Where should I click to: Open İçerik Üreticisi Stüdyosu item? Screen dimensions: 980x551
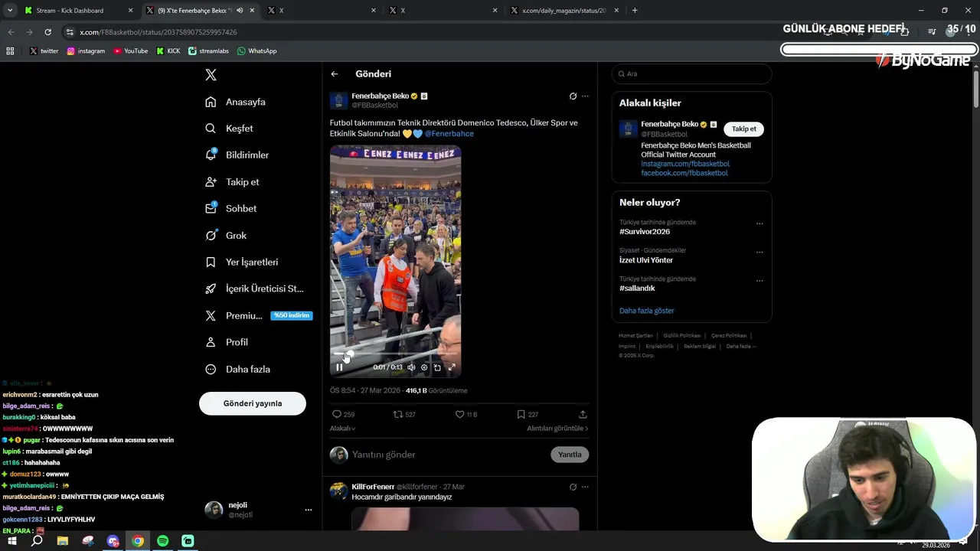click(x=255, y=289)
